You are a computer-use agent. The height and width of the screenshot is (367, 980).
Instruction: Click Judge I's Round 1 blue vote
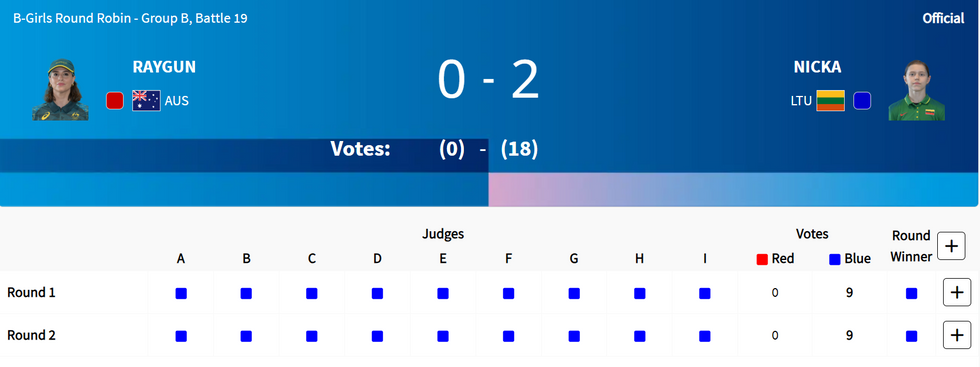(x=704, y=293)
